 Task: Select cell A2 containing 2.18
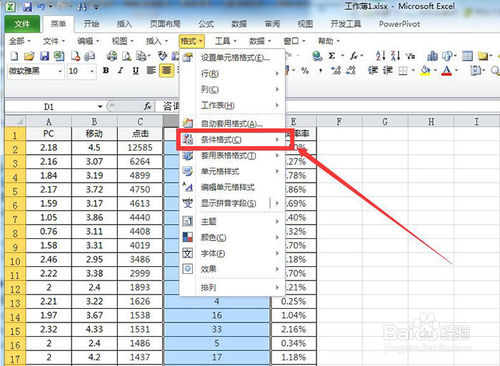pos(49,148)
